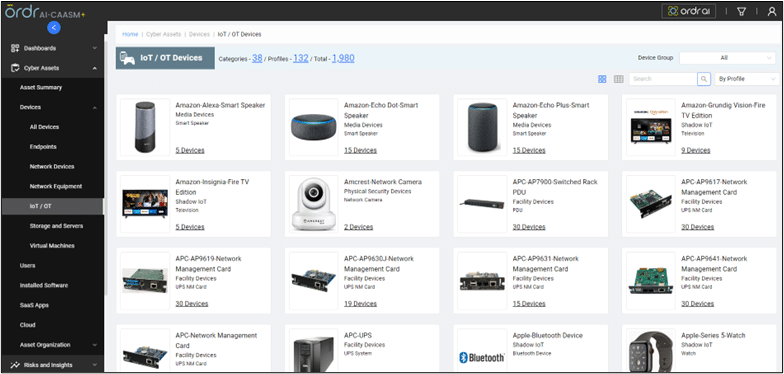Select Endpoints in sidebar

(x=43, y=147)
